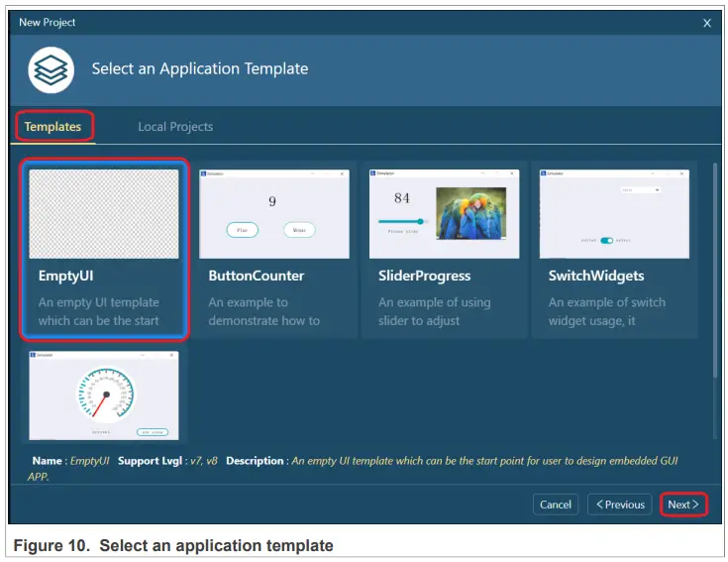Click the template list vertical scrollbar
The height and width of the screenshot is (562, 728).
click(x=714, y=270)
